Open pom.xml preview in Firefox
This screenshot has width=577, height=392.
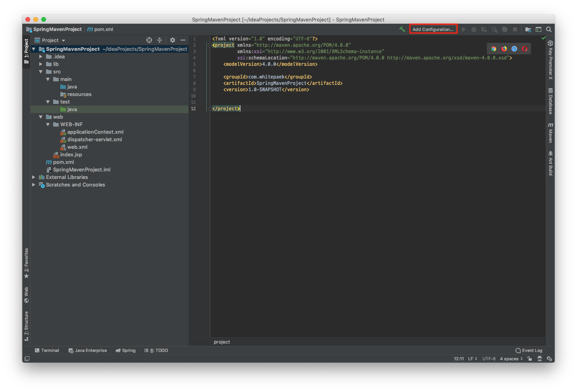coord(504,49)
